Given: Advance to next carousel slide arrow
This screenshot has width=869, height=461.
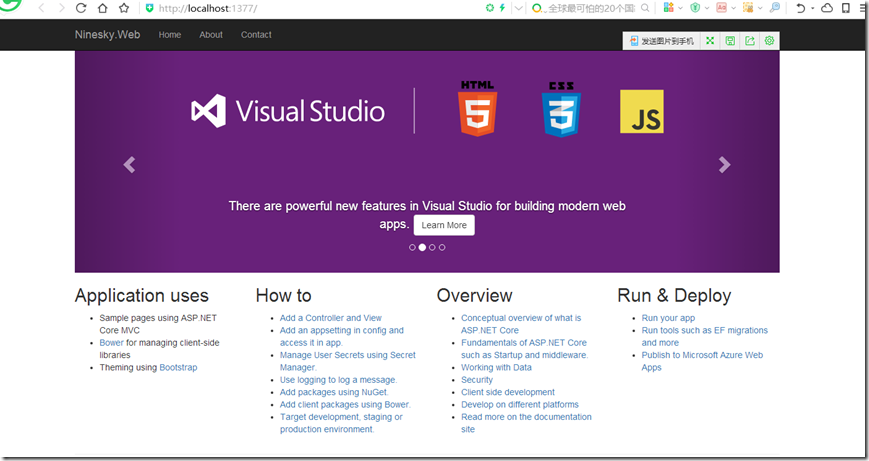Looking at the screenshot, I should pos(724,165).
